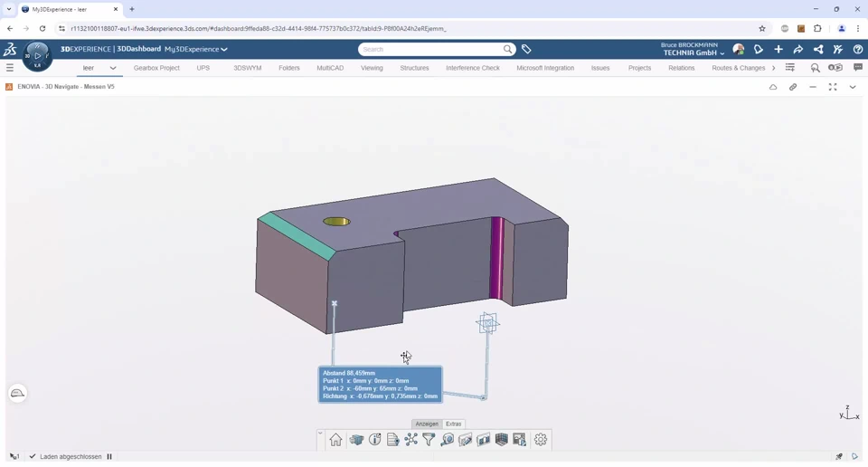Open the collaboration network share icon
868x467 pixels.
click(818, 49)
